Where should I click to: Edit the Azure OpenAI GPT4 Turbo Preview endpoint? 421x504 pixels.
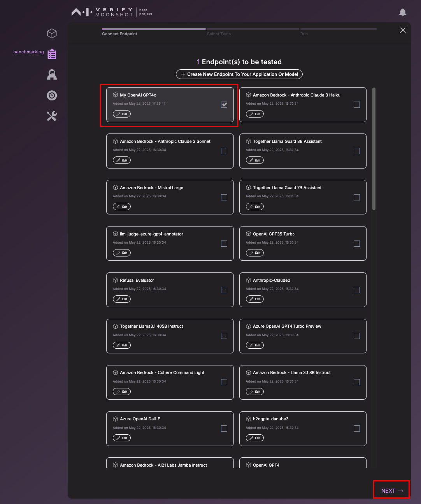255,345
